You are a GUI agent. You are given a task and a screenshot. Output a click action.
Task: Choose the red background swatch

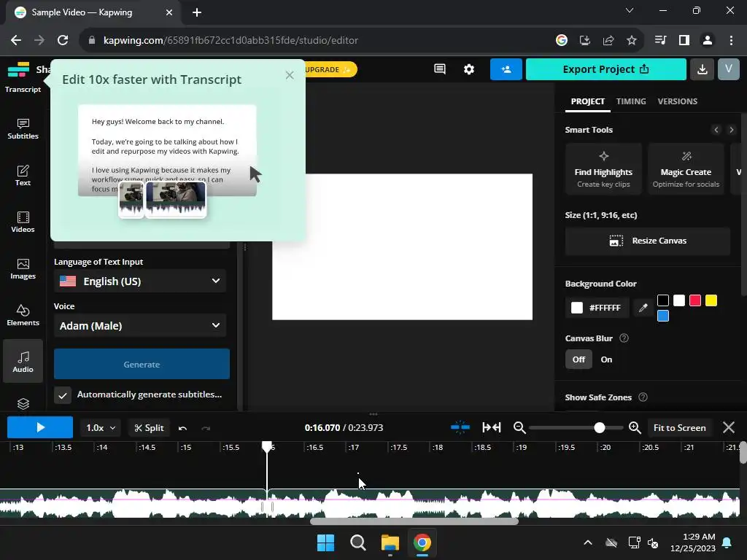(695, 300)
